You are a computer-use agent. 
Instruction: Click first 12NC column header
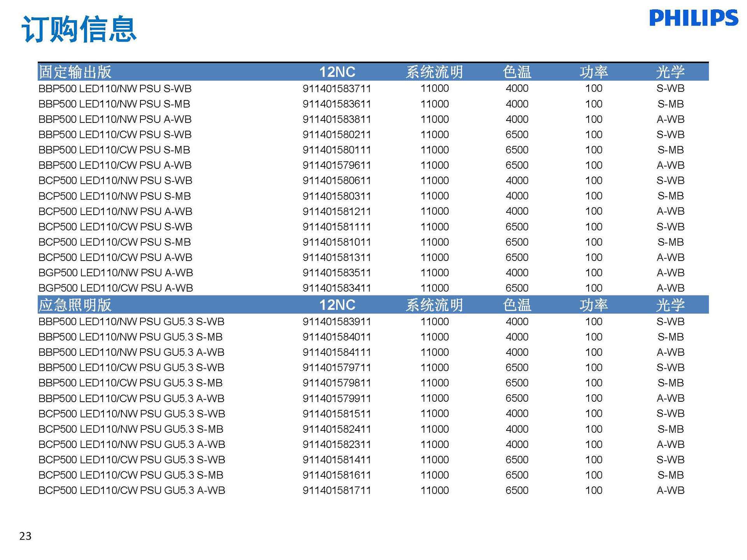point(337,72)
